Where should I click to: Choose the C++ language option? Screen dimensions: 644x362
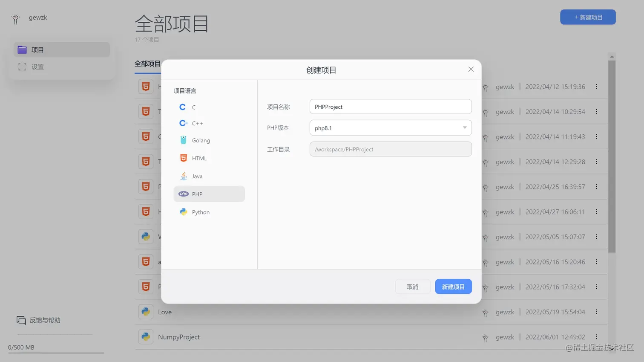pyautogui.click(x=209, y=123)
